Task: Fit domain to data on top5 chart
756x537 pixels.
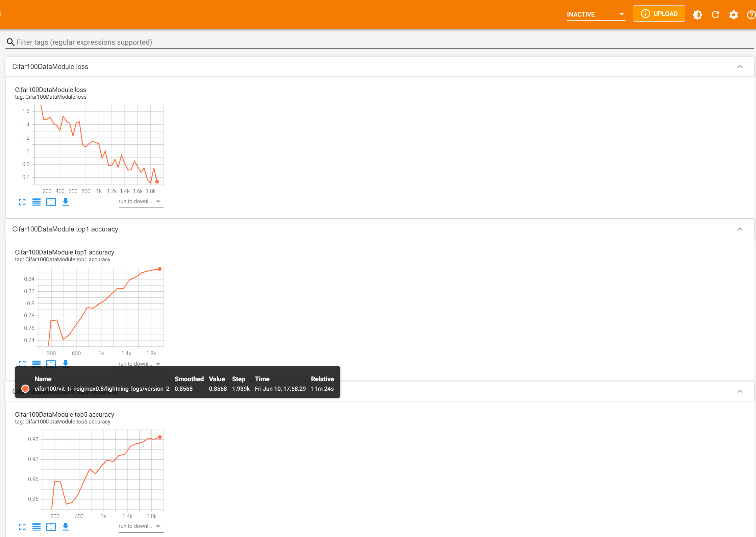Action: click(x=51, y=527)
